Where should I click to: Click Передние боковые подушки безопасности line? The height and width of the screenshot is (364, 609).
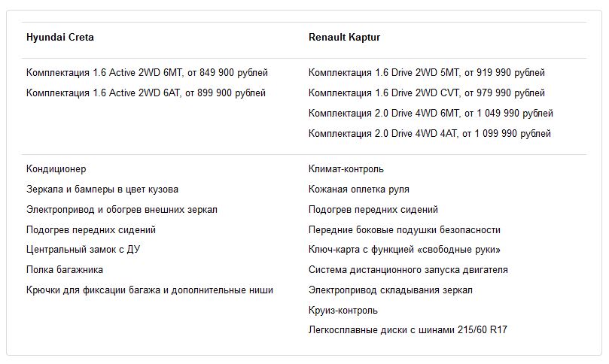404,230
